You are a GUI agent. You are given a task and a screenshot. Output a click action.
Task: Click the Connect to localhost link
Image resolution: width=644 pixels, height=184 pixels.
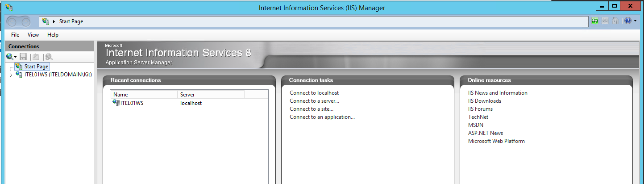click(314, 93)
